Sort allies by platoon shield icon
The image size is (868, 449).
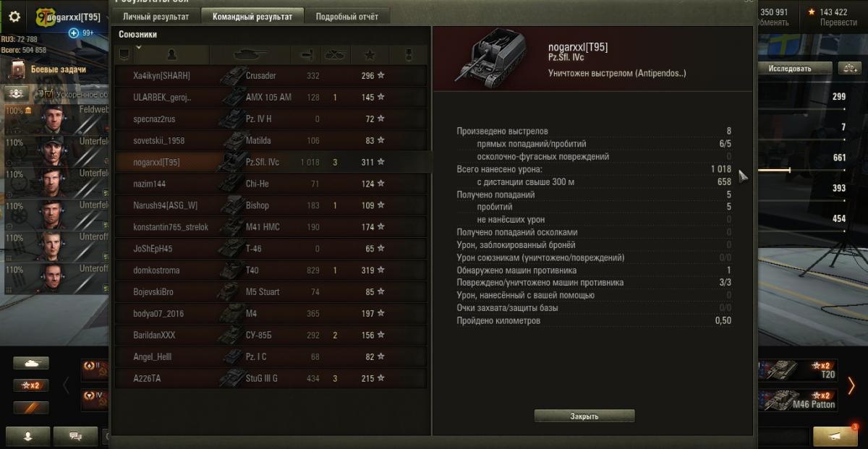[x=124, y=54]
